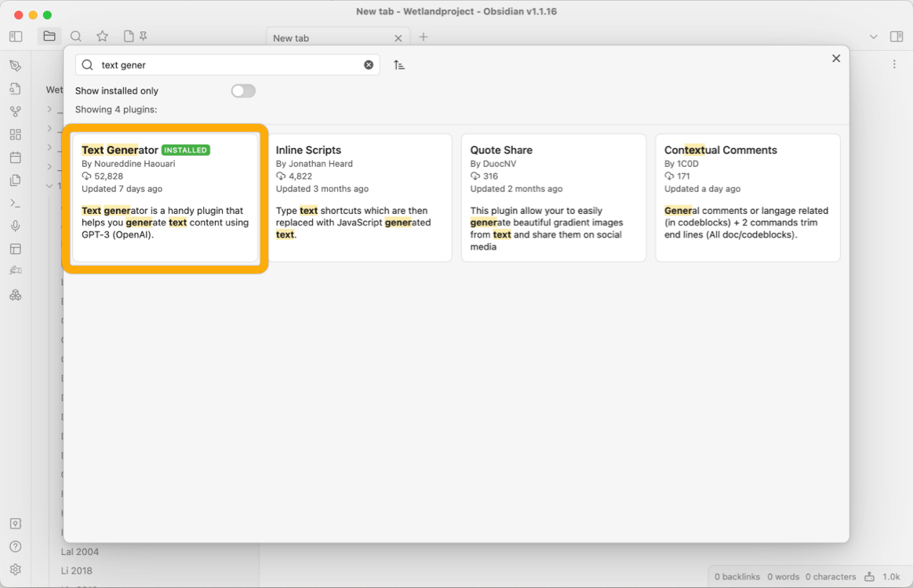913x588 pixels.
Task: Start the audio recorder microphone icon
Action: (15, 225)
